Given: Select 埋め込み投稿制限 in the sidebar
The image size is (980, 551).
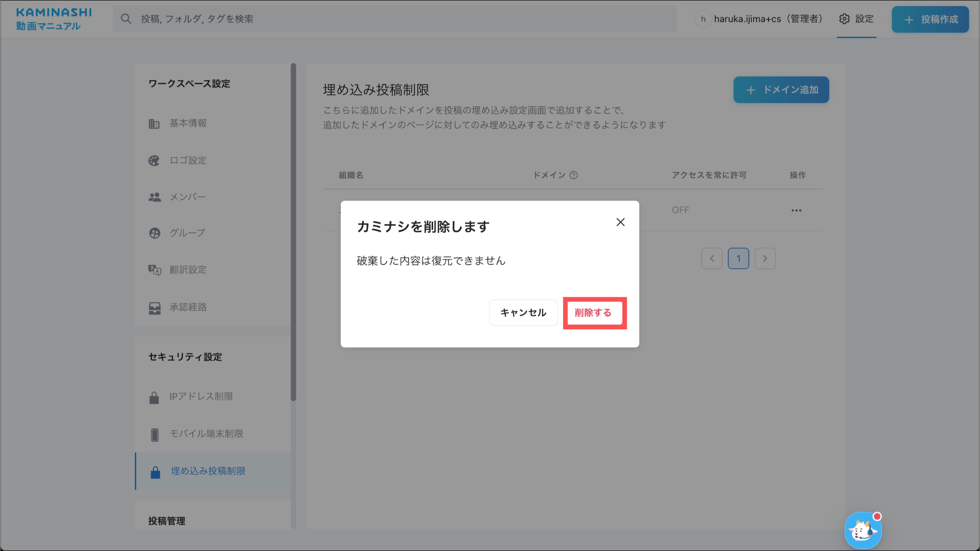Looking at the screenshot, I should pyautogui.click(x=208, y=472).
